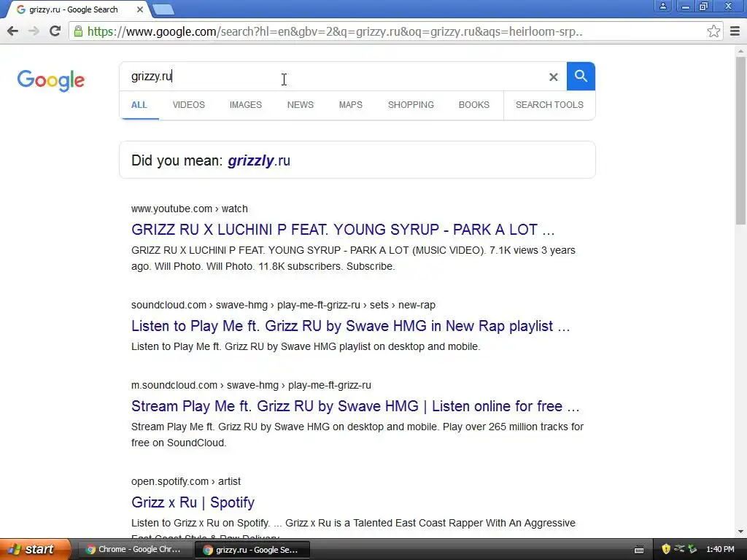Viewport: 747px width, 560px height.
Task: Open the SEARCH TOOLS options
Action: tap(549, 105)
